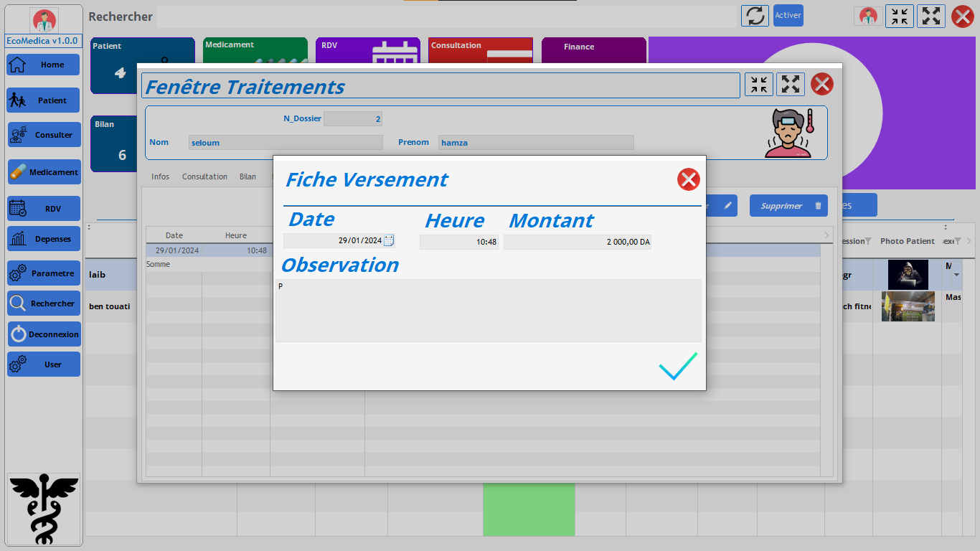Open Depenses from the sidebar
Image resolution: width=980 pixels, height=551 pixels.
pos(44,239)
